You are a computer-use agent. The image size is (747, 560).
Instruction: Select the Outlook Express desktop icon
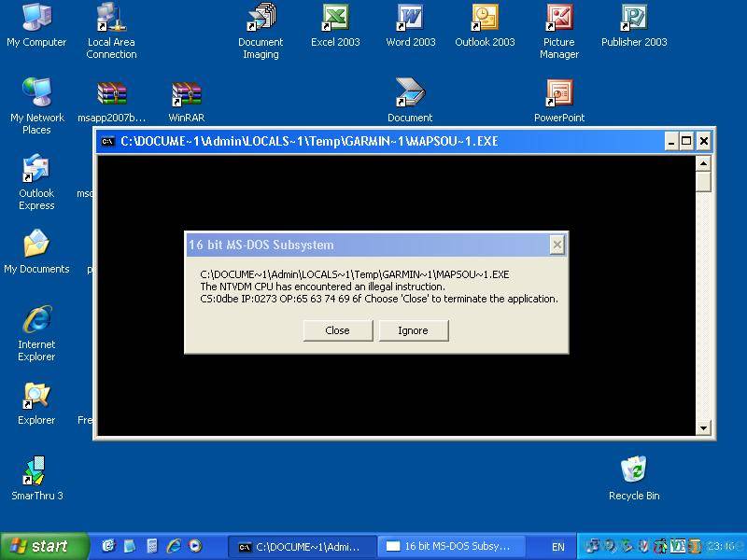(x=36, y=182)
